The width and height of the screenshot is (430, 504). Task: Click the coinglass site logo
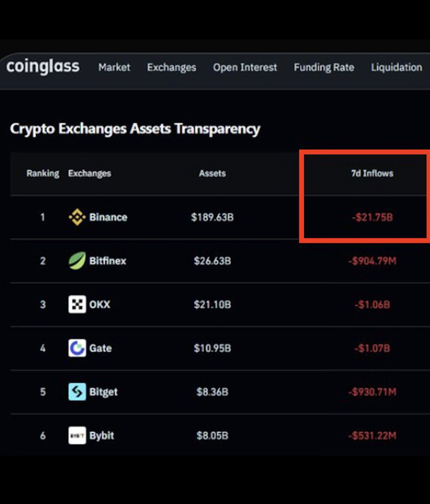[x=43, y=67]
